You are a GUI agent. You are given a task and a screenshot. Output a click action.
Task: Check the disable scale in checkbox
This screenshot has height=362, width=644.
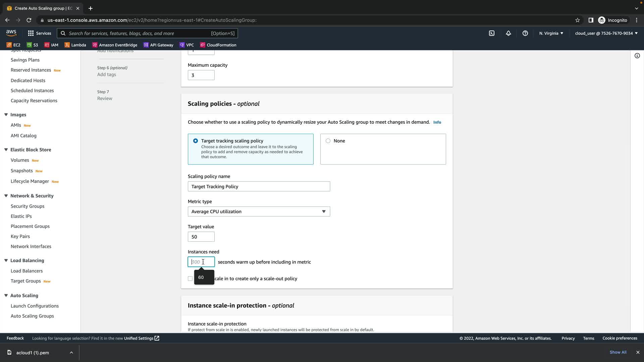click(x=190, y=279)
